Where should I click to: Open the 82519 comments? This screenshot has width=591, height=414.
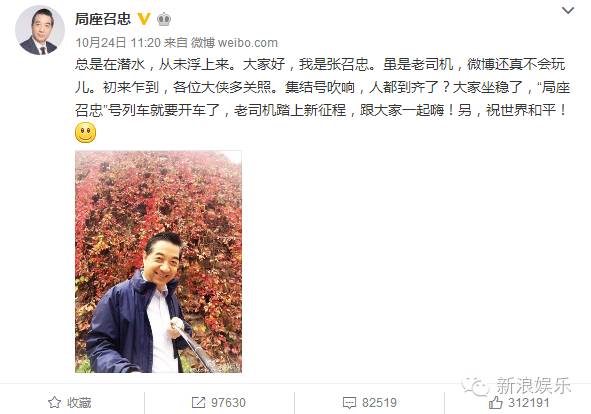(379, 402)
